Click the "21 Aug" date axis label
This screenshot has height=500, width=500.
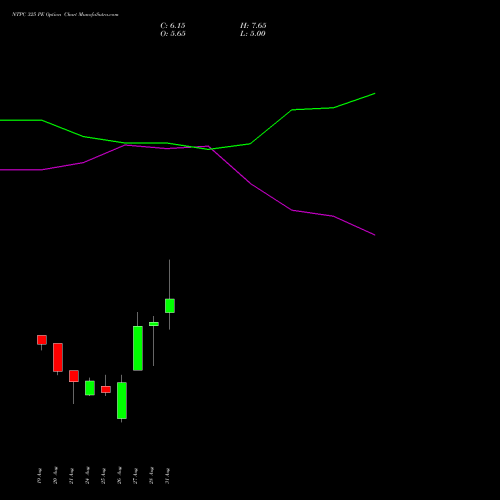(71, 476)
